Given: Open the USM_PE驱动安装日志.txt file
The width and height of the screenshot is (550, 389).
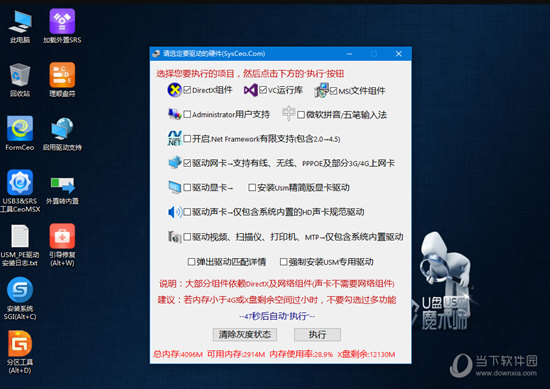Looking at the screenshot, I should tap(20, 246).
